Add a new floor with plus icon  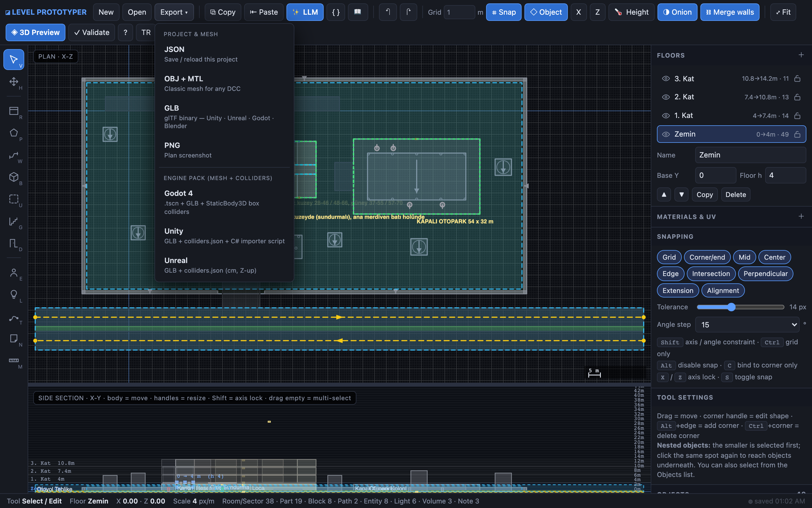click(x=801, y=55)
